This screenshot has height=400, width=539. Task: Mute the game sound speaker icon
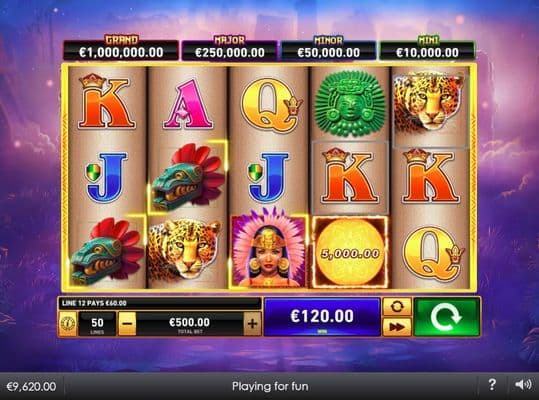(523, 385)
